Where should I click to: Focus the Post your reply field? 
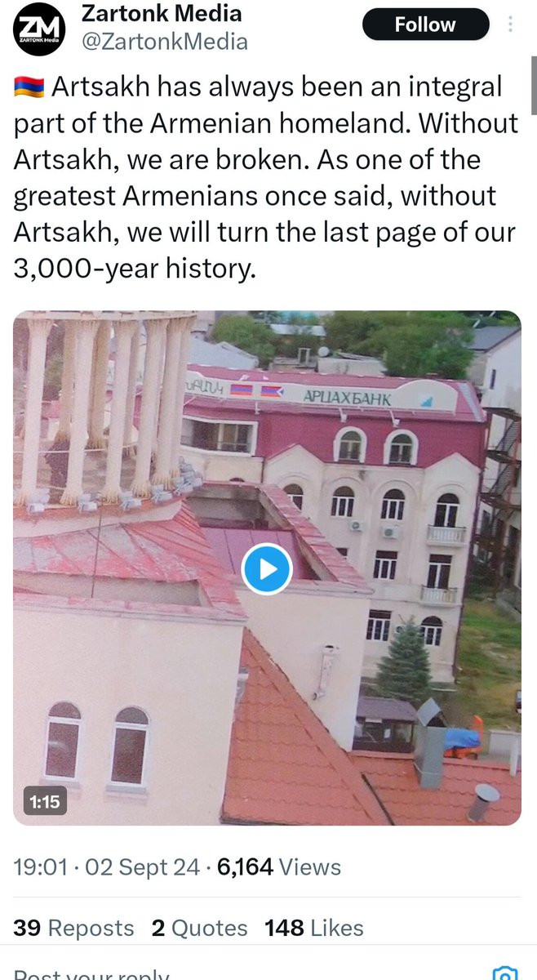coord(245,973)
